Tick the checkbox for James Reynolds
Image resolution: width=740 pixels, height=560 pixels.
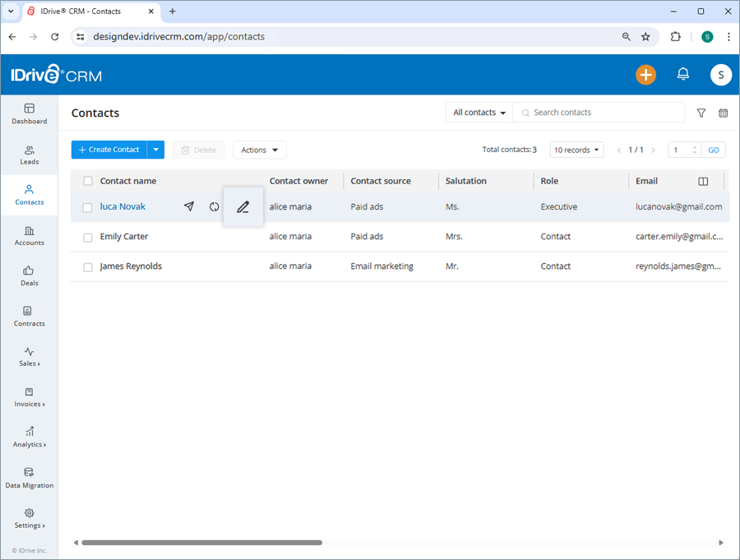[x=87, y=266]
